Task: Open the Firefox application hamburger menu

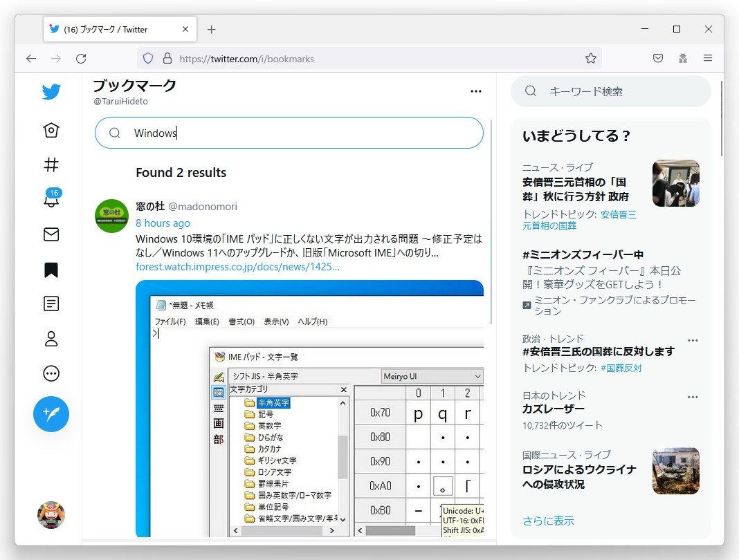Action: [708, 58]
